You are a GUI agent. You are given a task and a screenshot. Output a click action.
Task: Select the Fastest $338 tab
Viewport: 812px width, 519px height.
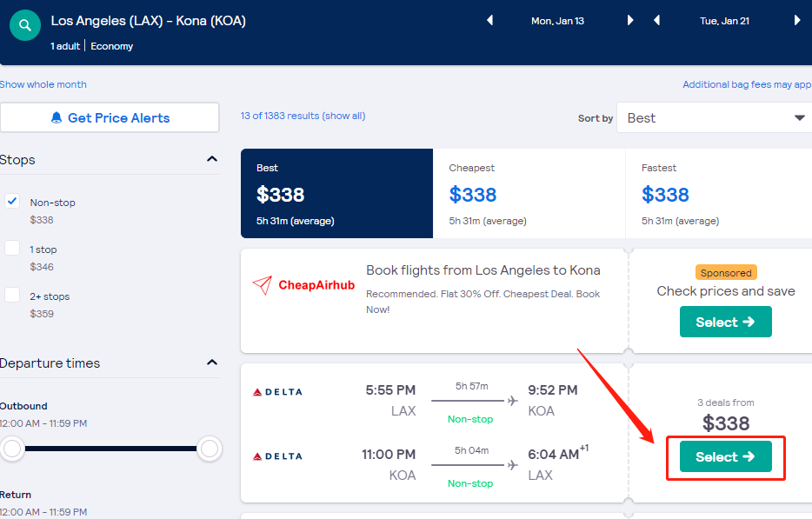pyautogui.click(x=719, y=194)
